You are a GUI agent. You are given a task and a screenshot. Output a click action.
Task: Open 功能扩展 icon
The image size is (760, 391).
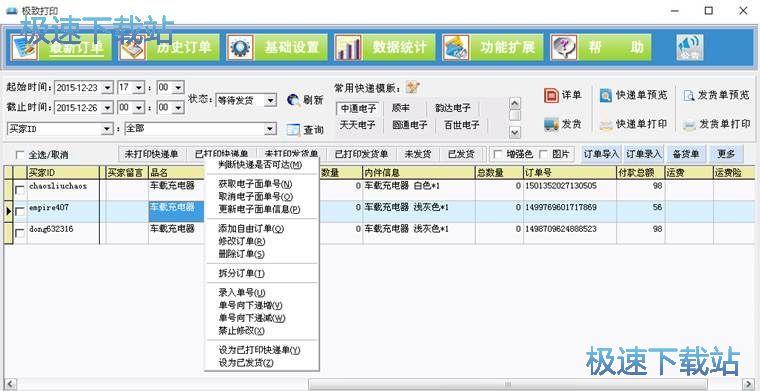coord(456,47)
